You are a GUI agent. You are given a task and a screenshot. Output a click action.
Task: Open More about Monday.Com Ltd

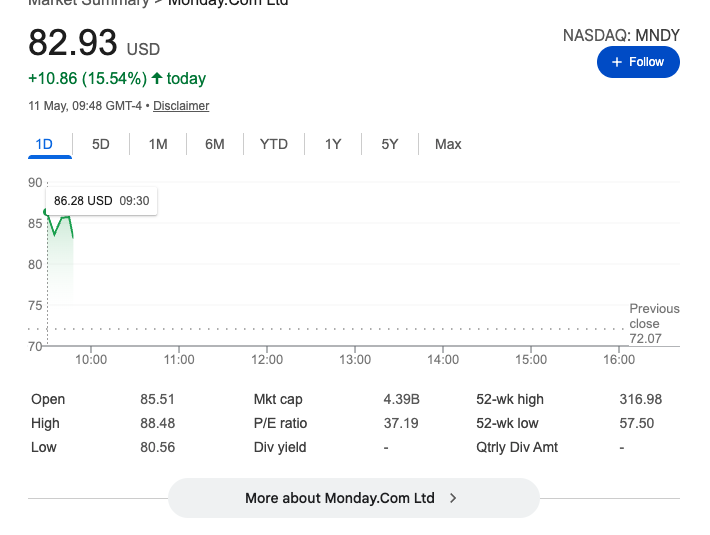354,498
